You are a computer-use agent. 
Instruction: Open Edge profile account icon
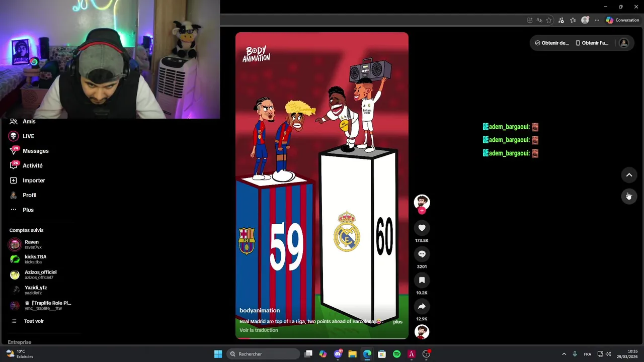coord(585,20)
